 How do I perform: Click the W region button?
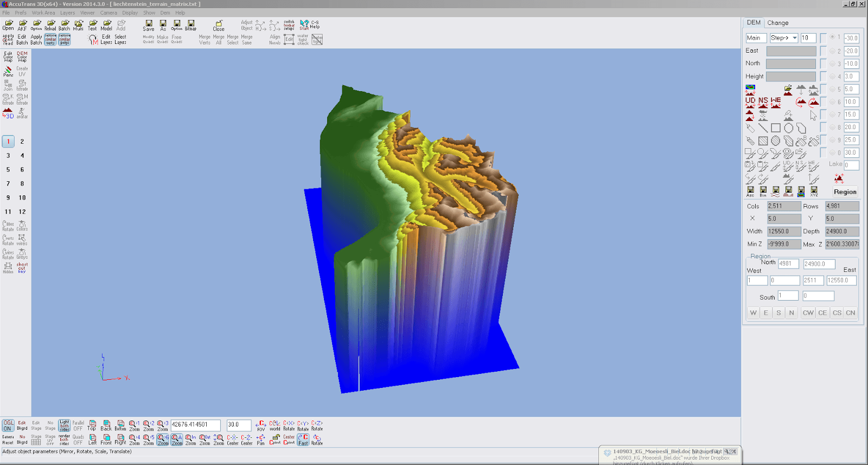click(x=753, y=313)
